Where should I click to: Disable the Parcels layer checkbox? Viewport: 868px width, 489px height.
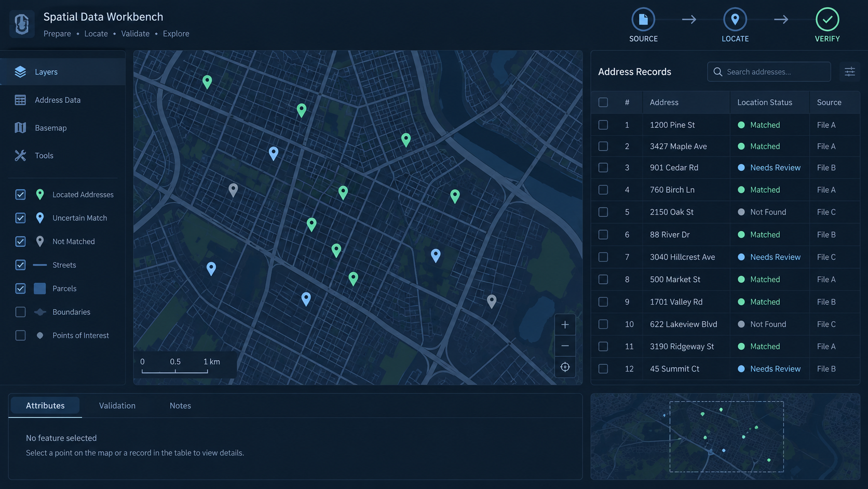pos(20,288)
